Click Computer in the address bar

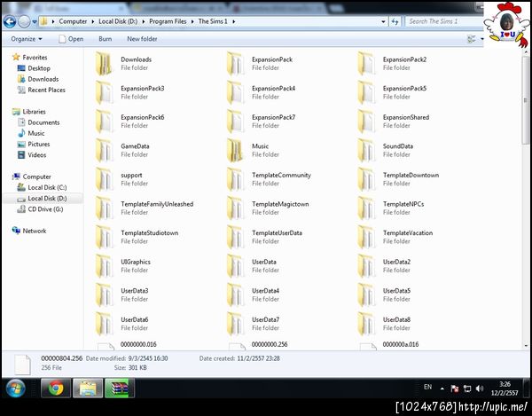73,21
